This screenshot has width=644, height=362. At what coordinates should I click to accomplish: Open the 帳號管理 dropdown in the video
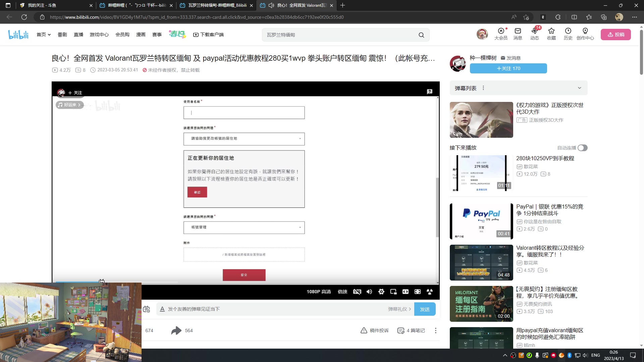(x=244, y=228)
